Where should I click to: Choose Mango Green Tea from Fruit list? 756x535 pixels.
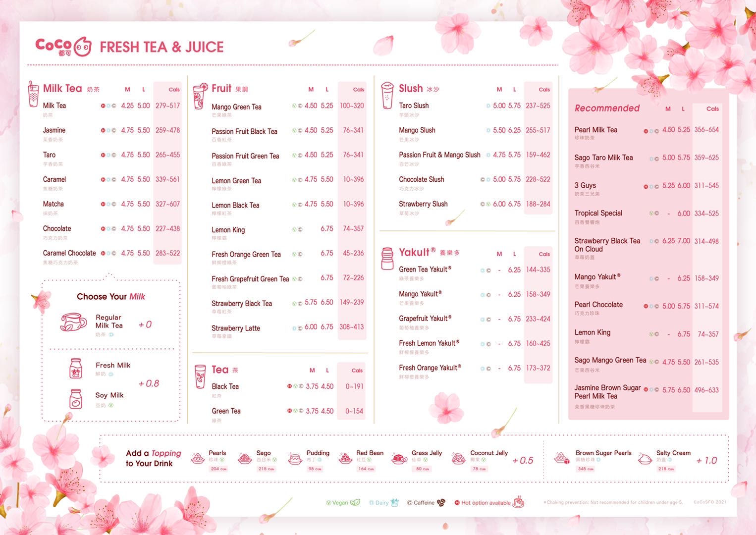click(236, 107)
